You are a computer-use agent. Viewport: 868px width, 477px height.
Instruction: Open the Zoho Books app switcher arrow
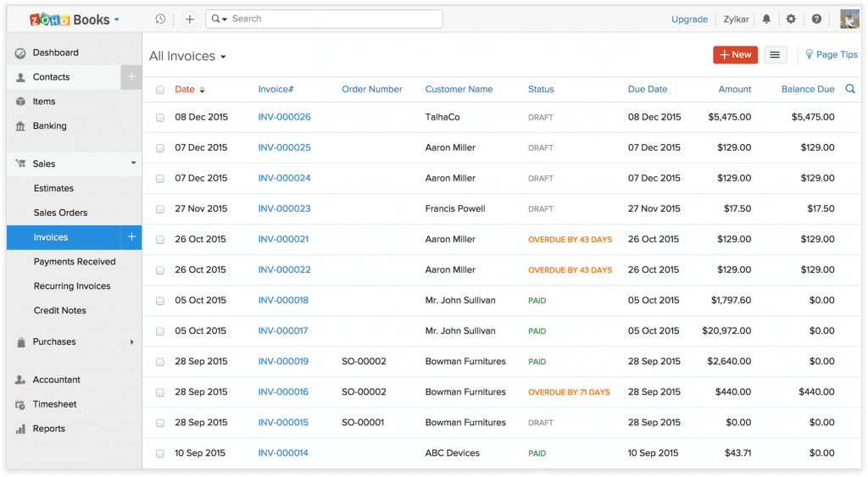(117, 19)
